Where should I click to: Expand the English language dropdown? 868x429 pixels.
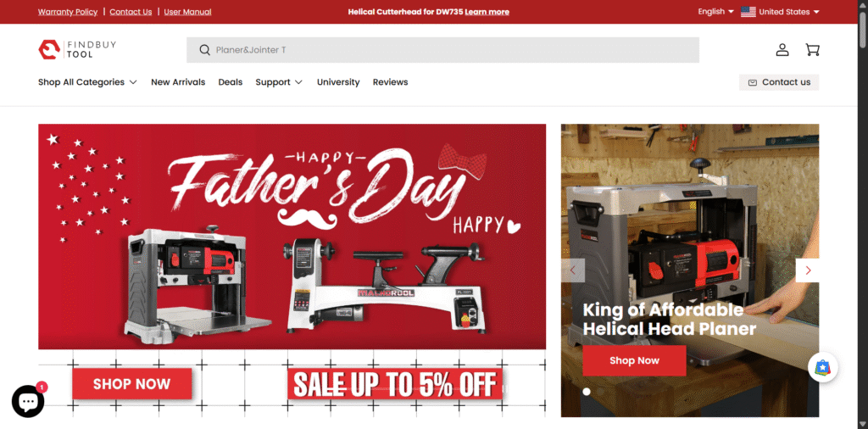click(x=715, y=12)
